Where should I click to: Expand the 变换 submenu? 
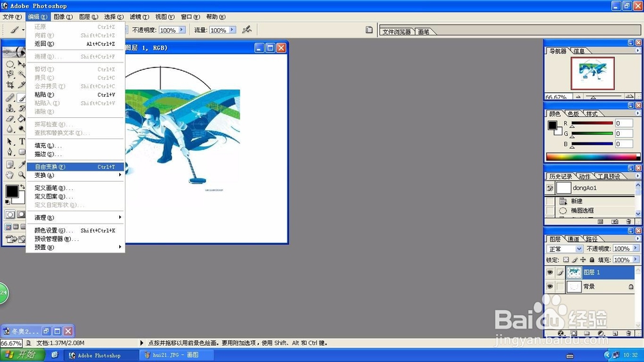75,175
